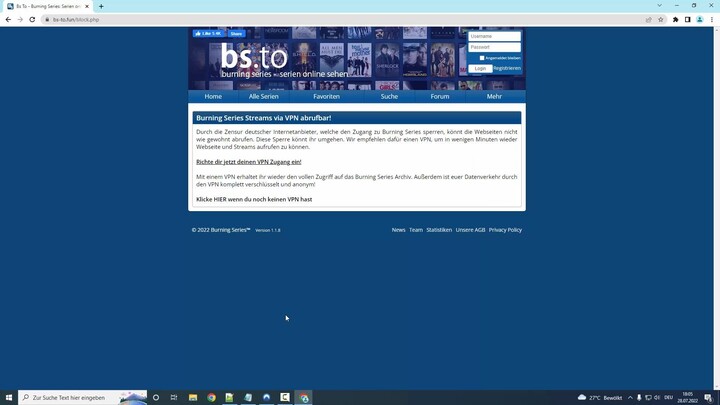Click the browser back arrow

[x=8, y=20]
